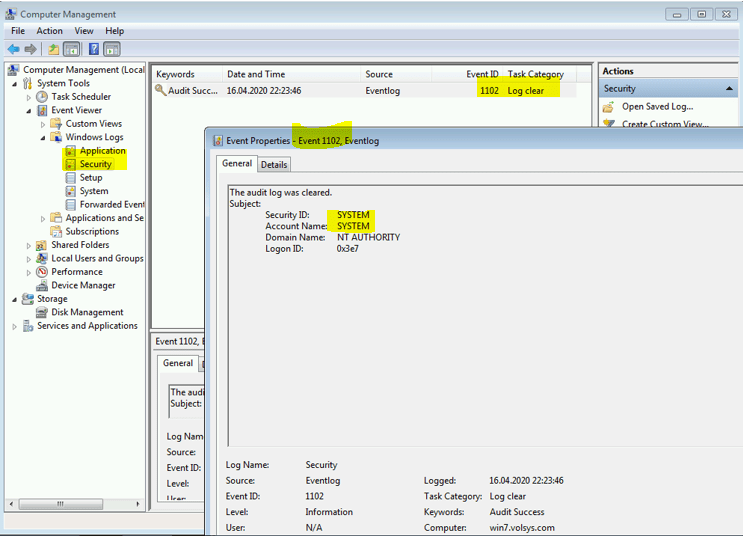Collapse the Windows Logs tree node

click(x=43, y=137)
